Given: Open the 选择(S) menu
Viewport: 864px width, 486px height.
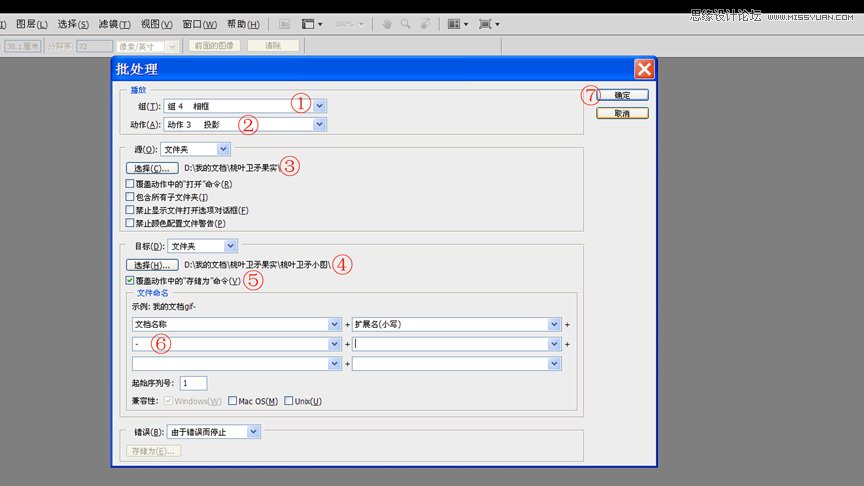Looking at the screenshot, I should (x=73, y=24).
